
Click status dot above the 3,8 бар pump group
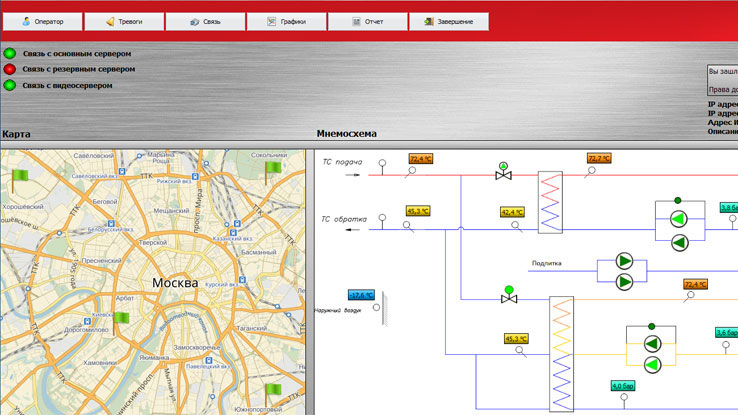(x=677, y=200)
